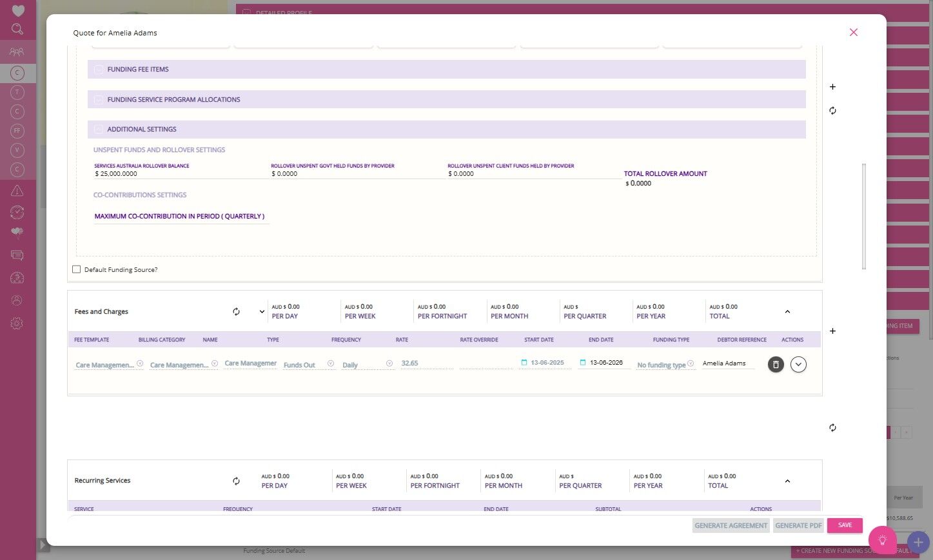Click the lightbulb help button
Screen dimensions: 933x560
[882, 540]
